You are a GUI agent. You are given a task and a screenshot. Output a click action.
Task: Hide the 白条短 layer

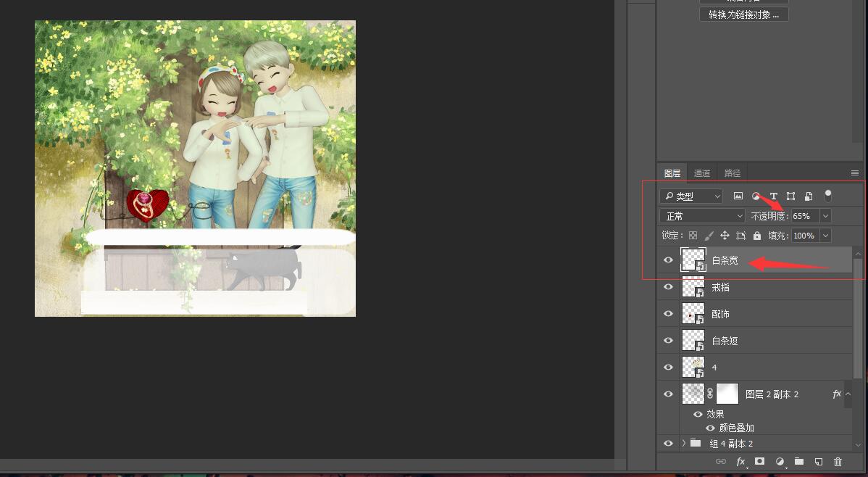pyautogui.click(x=668, y=340)
